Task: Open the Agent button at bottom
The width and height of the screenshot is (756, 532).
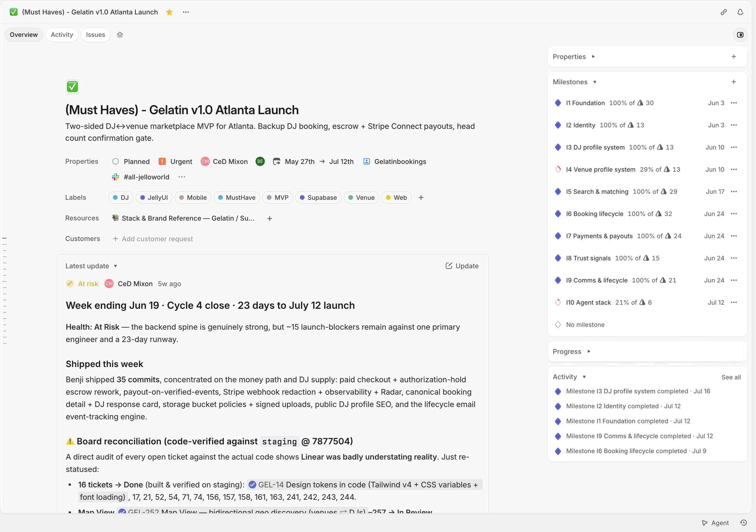Action: point(715,523)
